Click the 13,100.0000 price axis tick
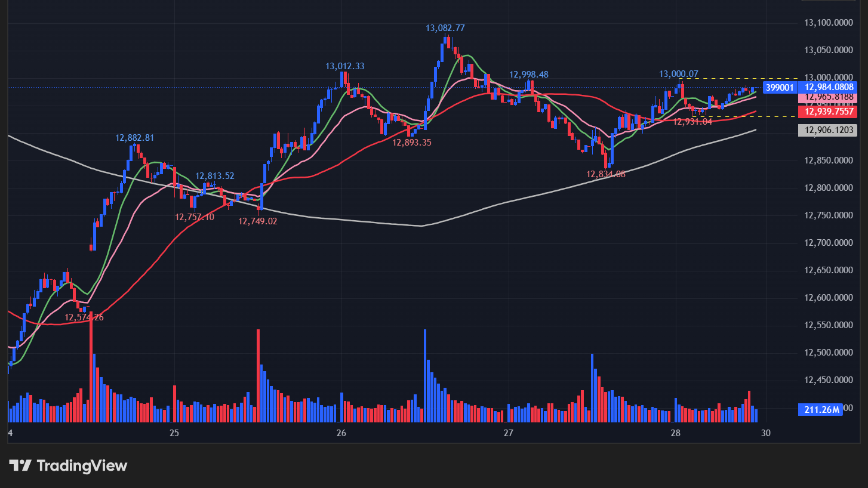The height and width of the screenshot is (488, 868). [x=829, y=23]
